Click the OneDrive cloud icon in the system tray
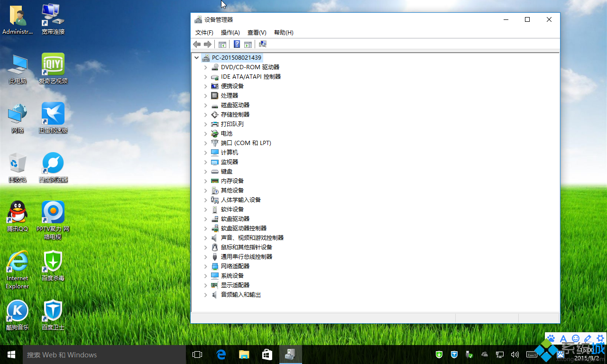This screenshot has height=364, width=607. coord(484,354)
